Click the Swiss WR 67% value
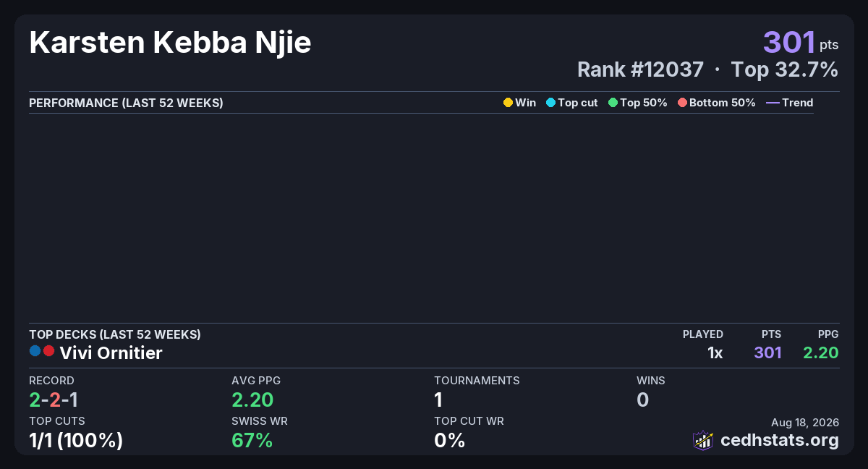The width and height of the screenshot is (868, 469). coord(252,440)
